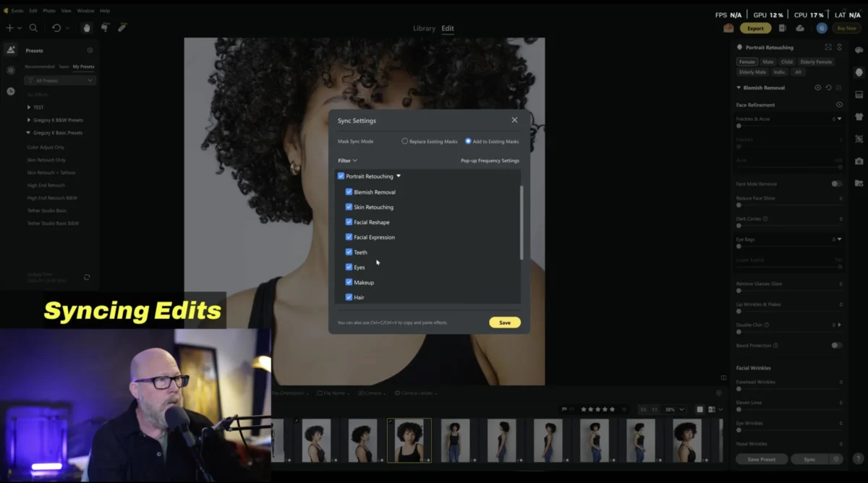Click refresh icon below presets list
868x483 pixels.
coord(87,277)
